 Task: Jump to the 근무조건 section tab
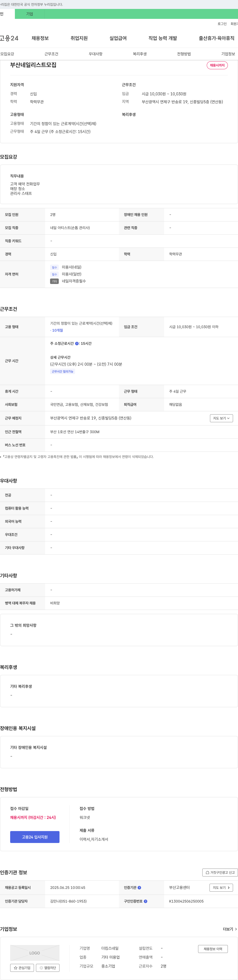point(51,54)
